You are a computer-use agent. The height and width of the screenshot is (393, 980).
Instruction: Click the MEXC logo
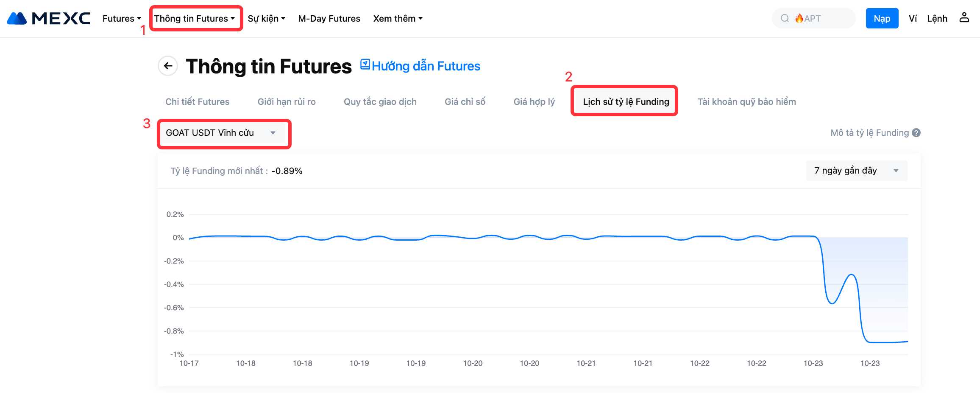tap(49, 18)
